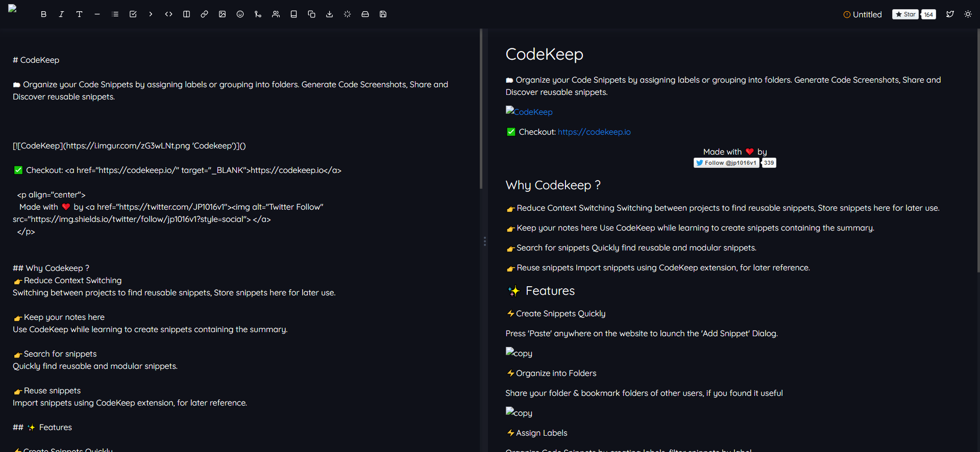Click the CodeKeep image link in preview
This screenshot has height=452, width=980.
tap(529, 111)
